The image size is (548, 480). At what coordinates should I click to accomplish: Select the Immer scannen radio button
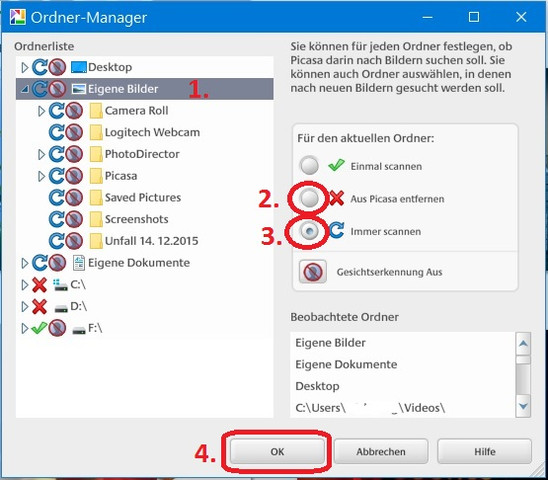click(309, 231)
